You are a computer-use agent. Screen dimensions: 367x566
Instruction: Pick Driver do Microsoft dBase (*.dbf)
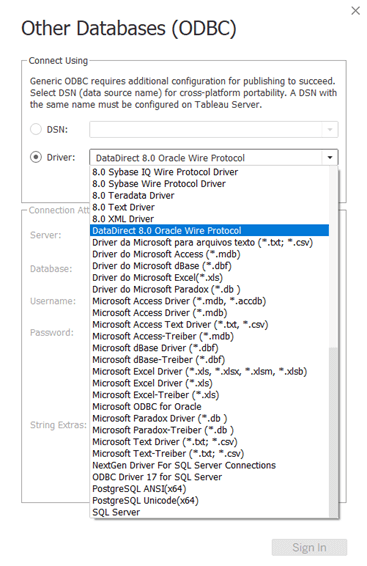209,266
